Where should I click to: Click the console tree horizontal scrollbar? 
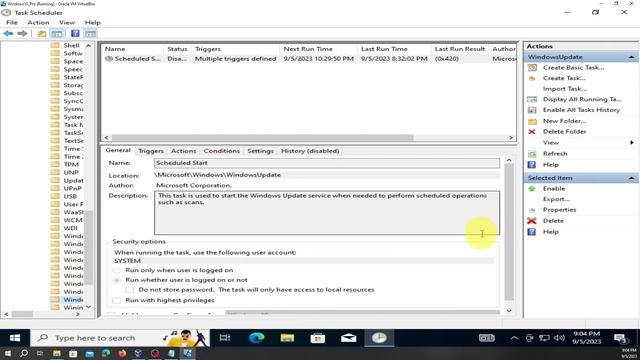tap(22, 314)
